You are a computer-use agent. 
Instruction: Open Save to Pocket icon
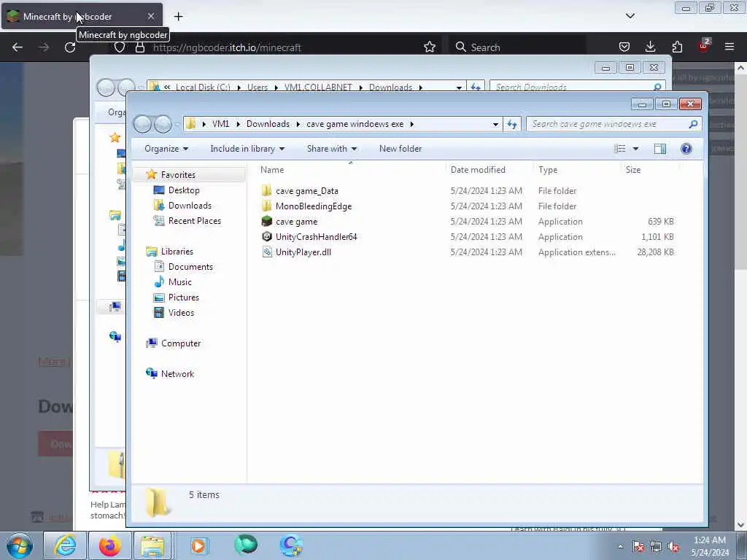tap(624, 47)
